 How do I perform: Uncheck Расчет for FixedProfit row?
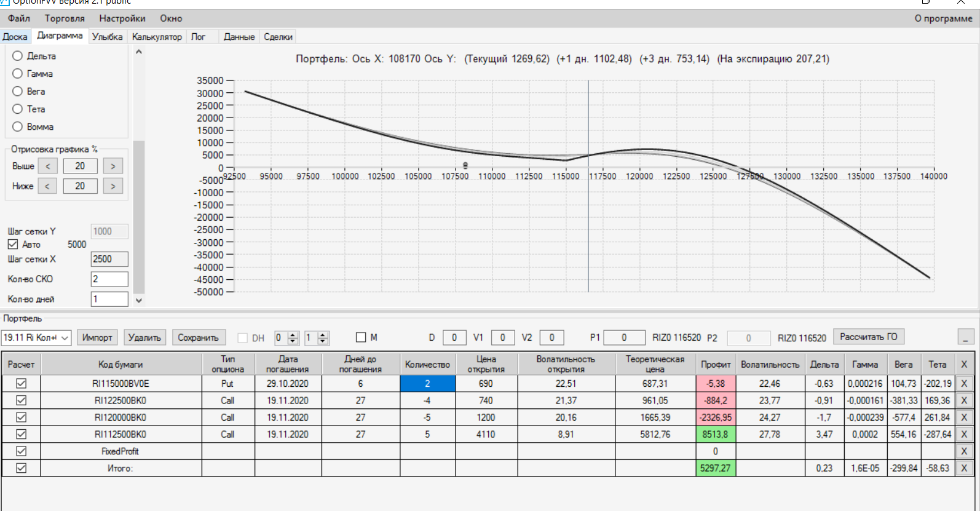pyautogui.click(x=22, y=451)
